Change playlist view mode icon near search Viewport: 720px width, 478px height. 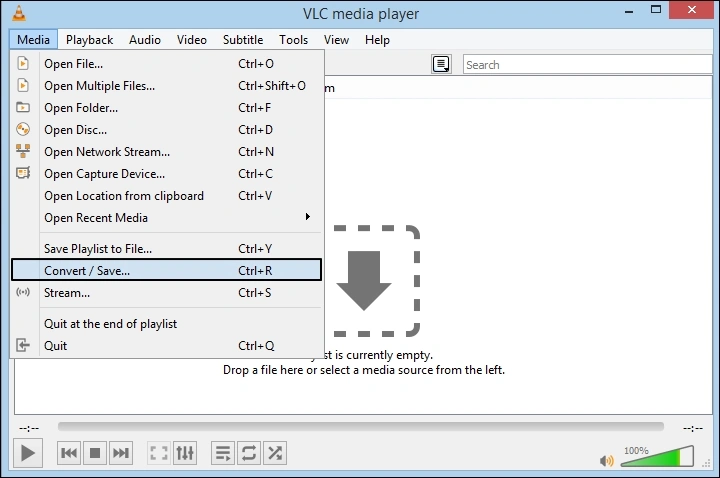[x=441, y=64]
